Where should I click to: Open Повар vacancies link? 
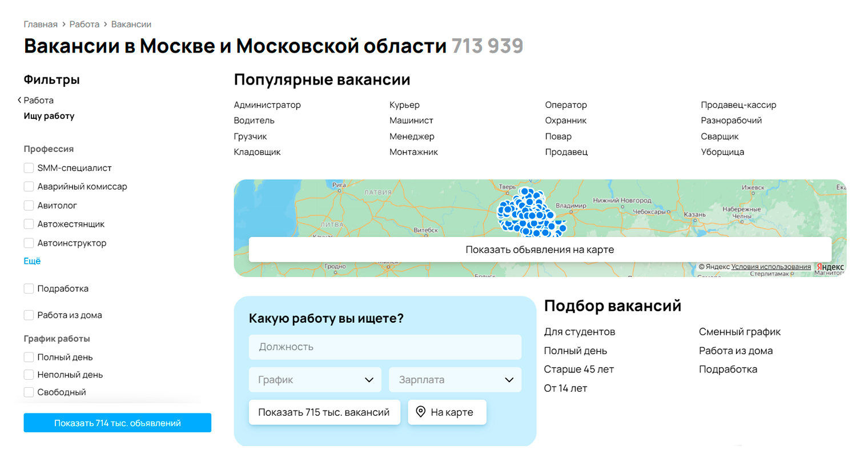tap(558, 136)
